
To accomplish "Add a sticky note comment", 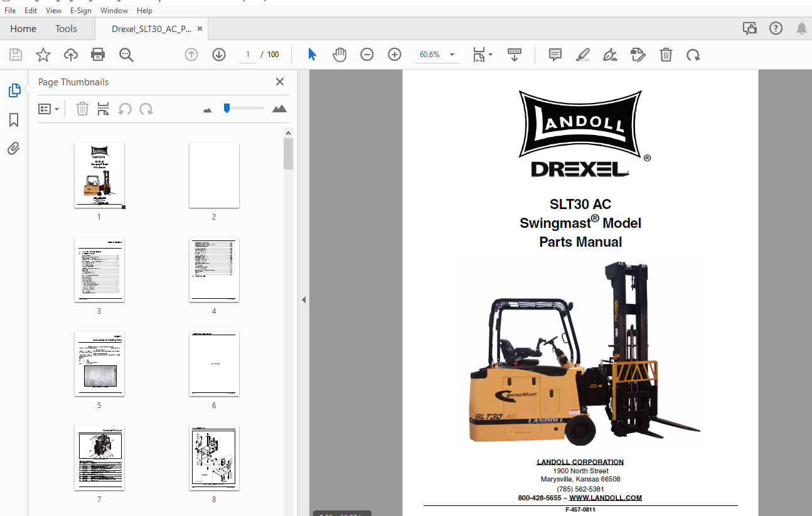I will pos(555,55).
